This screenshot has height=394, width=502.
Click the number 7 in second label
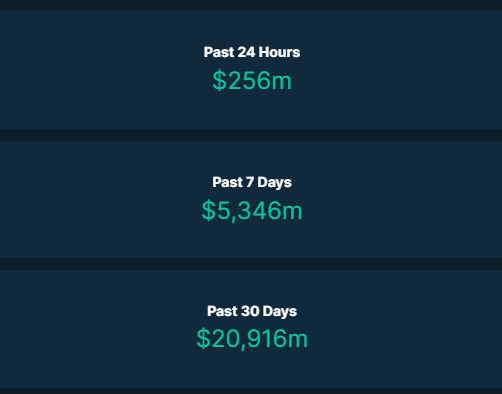pyautogui.click(x=250, y=182)
